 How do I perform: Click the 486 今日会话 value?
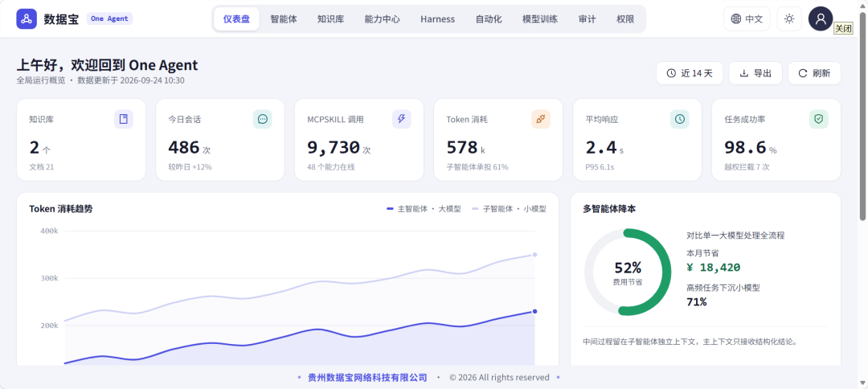point(184,148)
